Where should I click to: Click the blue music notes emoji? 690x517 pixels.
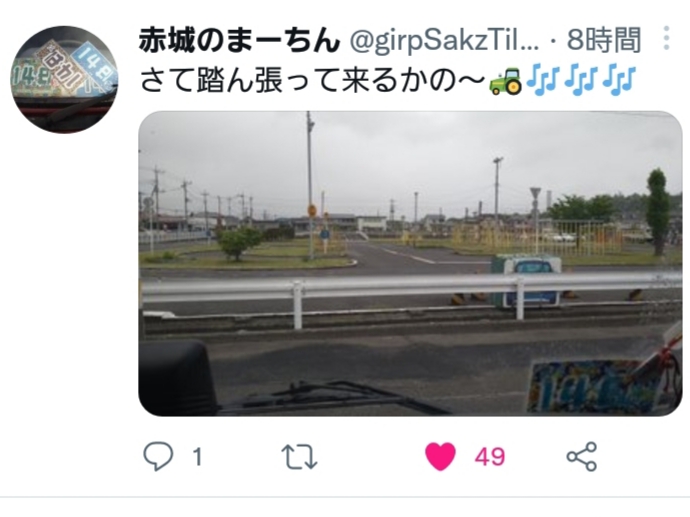click(x=582, y=81)
